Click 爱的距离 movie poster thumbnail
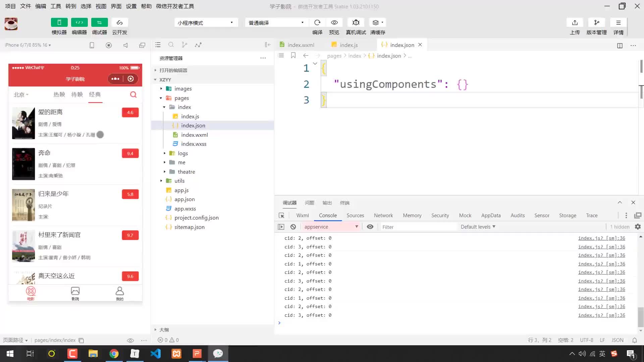This screenshot has width=644, height=362. (23, 123)
